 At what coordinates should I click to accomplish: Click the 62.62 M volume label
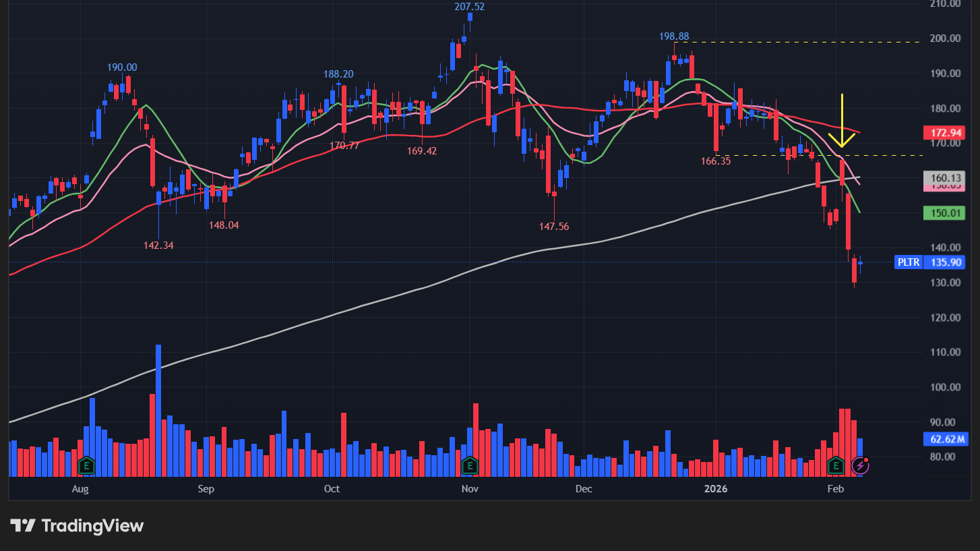pos(946,440)
